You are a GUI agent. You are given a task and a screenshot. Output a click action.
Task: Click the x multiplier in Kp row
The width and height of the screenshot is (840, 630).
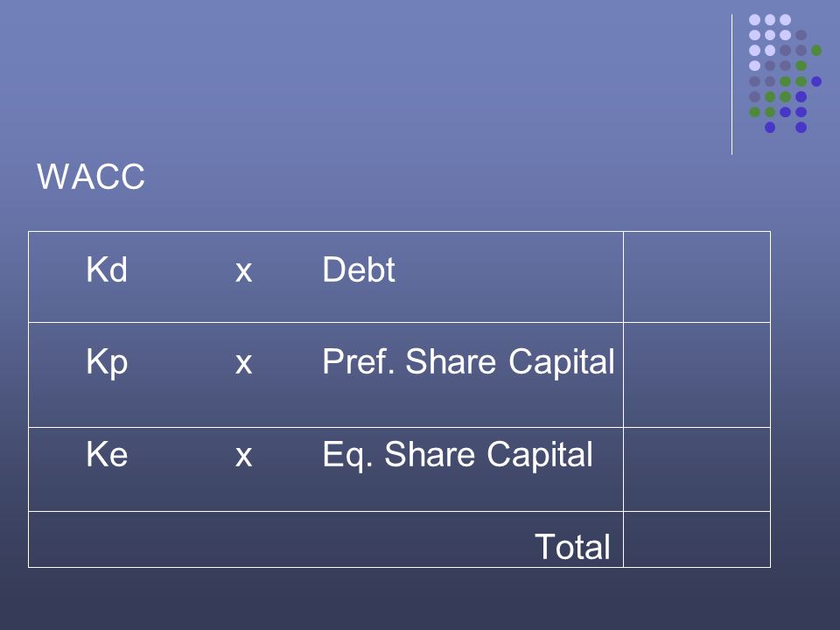pyautogui.click(x=244, y=364)
